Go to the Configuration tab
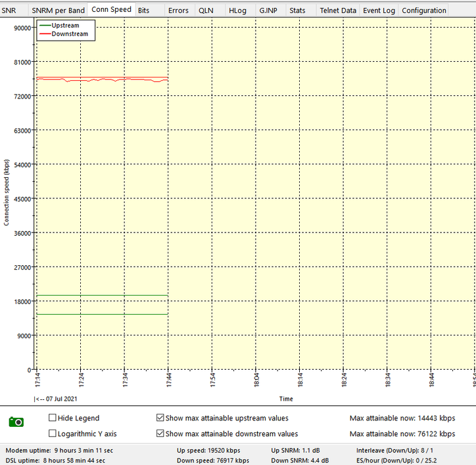This screenshot has width=476, height=465. coord(423,11)
